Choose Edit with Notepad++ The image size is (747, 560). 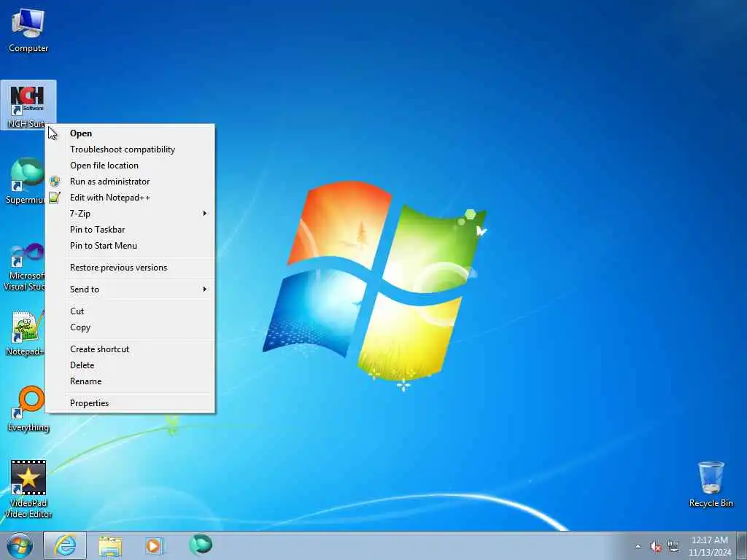click(x=130, y=198)
